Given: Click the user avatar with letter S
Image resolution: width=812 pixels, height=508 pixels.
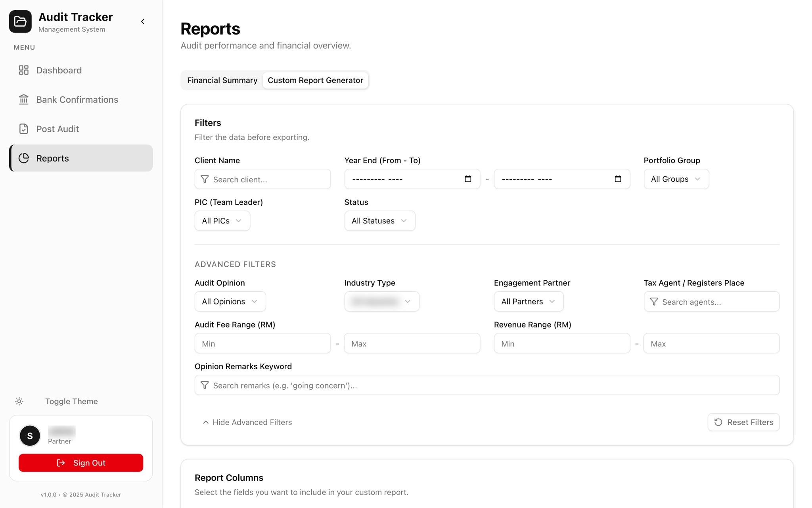Looking at the screenshot, I should pos(30,436).
